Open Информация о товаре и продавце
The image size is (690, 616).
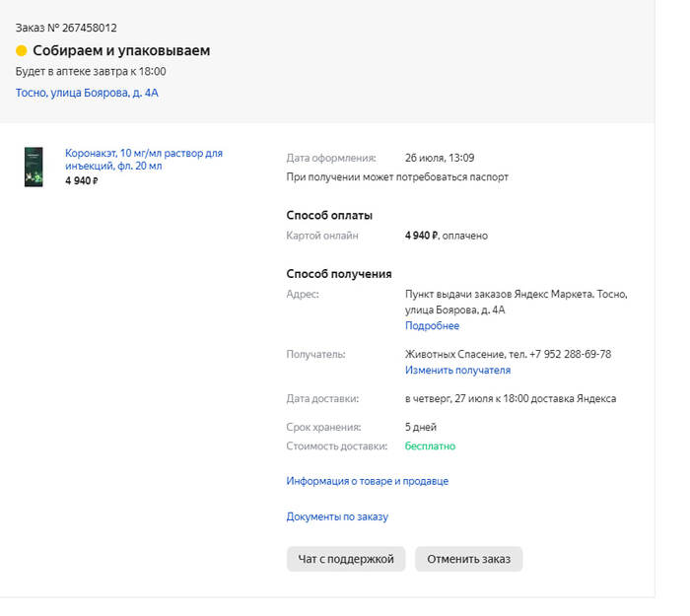367,481
